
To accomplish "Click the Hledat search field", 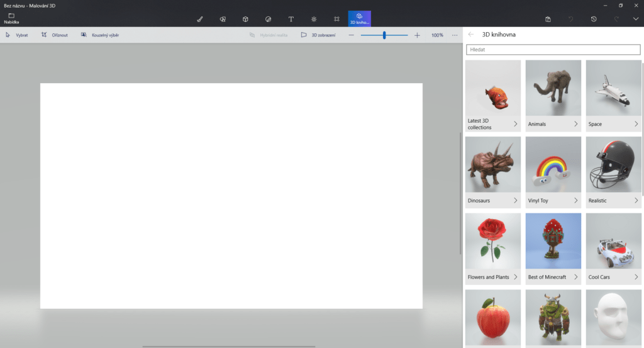I will [553, 49].
